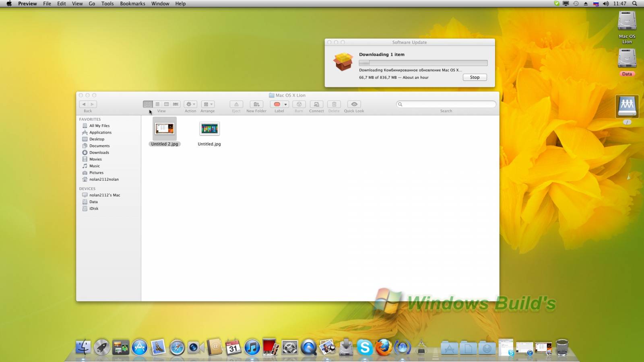Switch Finder to list view
644x362 pixels.
[157, 104]
